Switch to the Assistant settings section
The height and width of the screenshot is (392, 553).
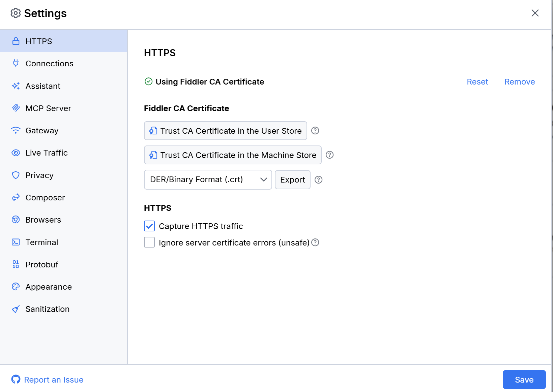(64, 86)
